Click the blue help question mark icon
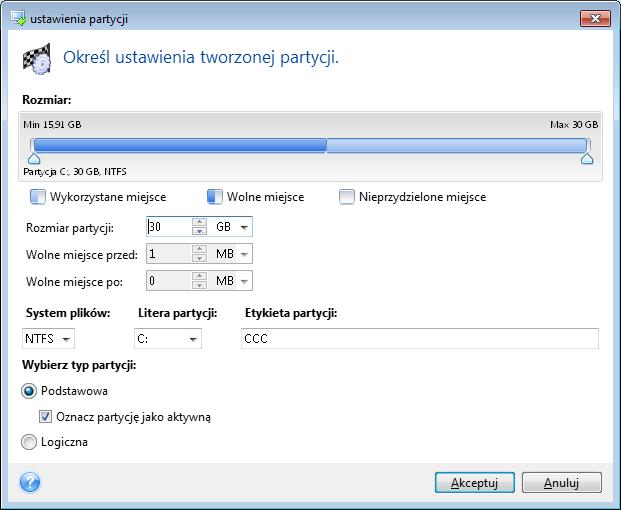Image resolution: width=621 pixels, height=510 pixels. pos(30,482)
